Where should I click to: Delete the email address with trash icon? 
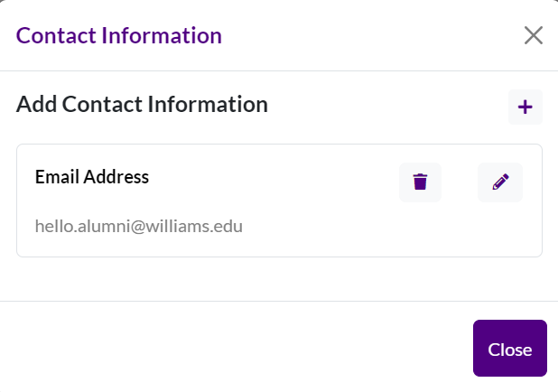[420, 182]
